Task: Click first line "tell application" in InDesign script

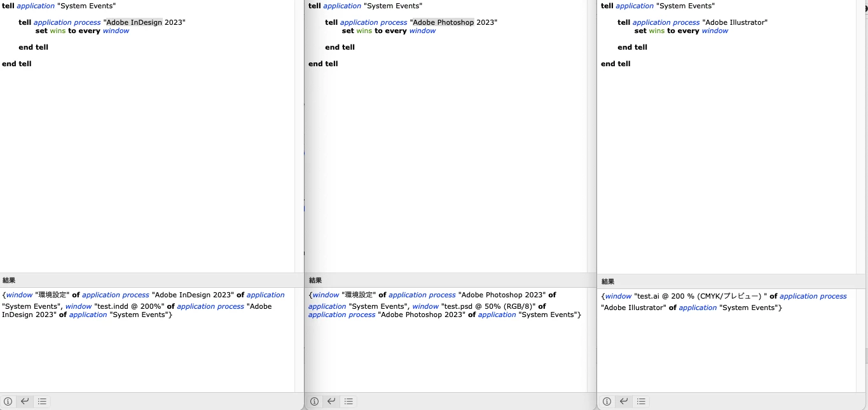Action: [x=29, y=6]
